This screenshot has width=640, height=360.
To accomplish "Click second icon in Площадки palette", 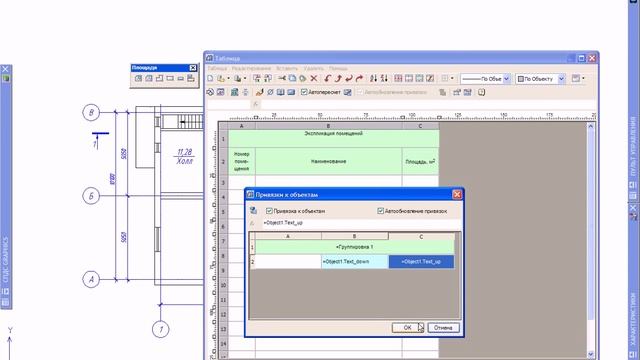I will (149, 78).
